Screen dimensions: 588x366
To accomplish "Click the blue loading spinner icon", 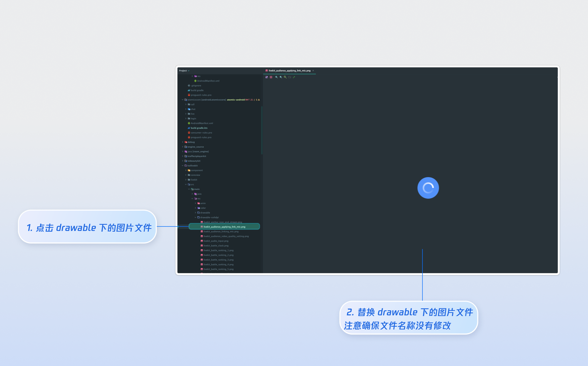I will pyautogui.click(x=428, y=188).
